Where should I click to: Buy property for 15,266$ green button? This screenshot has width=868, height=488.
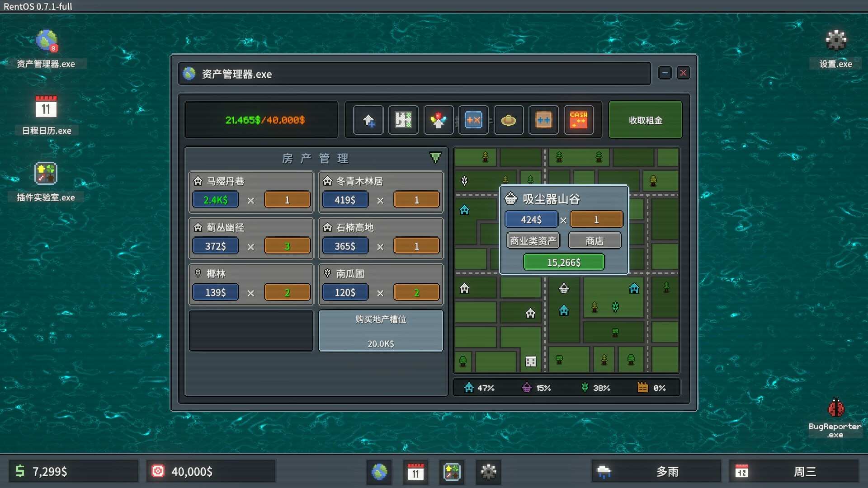[564, 263]
